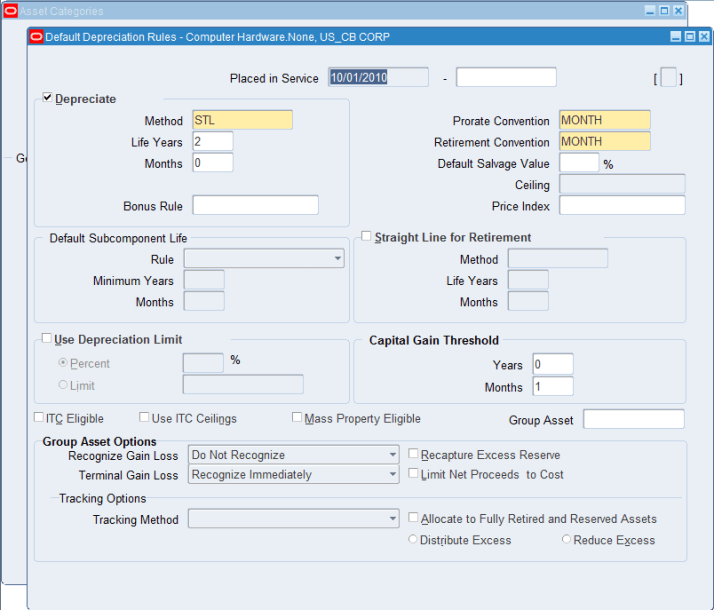
Task: Click the Oracle icon in Default Depreciation Rules title bar
Action: 37,37
